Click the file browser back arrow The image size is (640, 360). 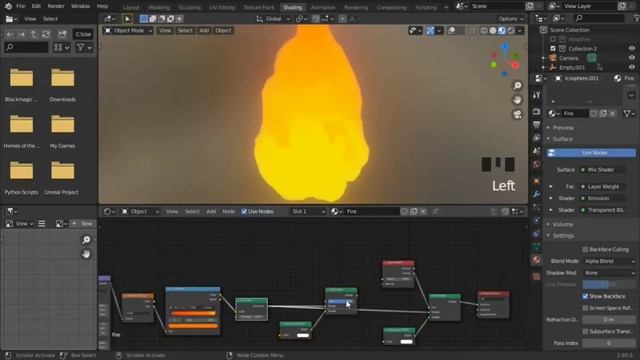10,34
